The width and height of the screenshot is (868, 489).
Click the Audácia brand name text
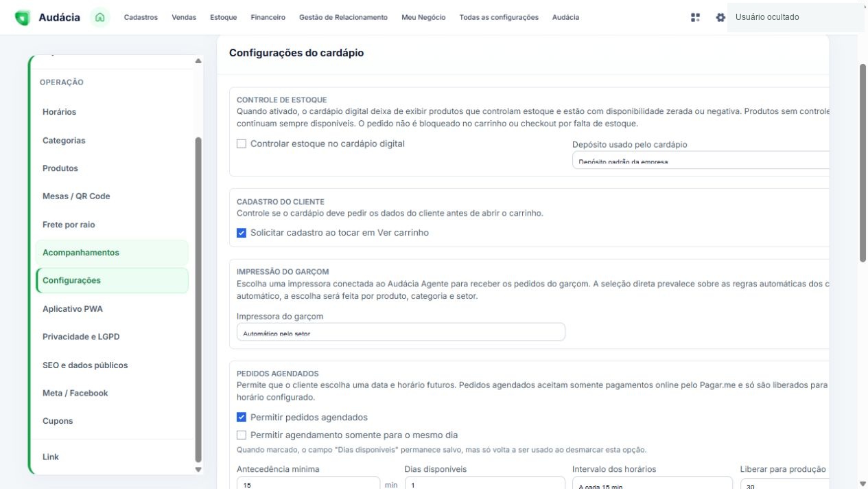click(59, 17)
